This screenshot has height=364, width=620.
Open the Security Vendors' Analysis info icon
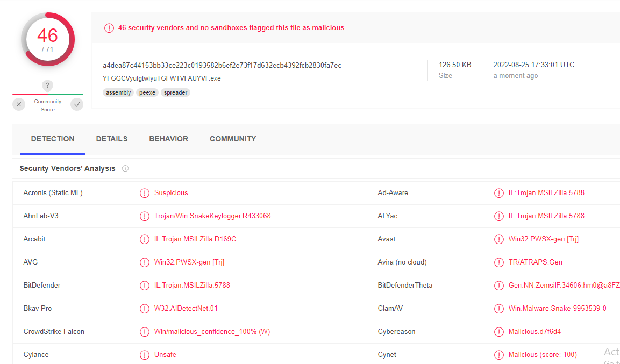tap(125, 168)
